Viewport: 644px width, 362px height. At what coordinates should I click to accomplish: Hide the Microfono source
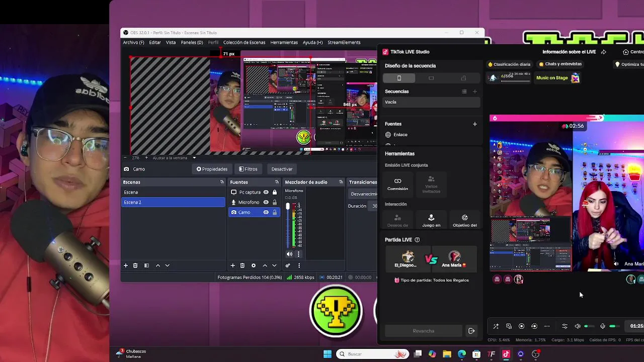[x=266, y=202]
